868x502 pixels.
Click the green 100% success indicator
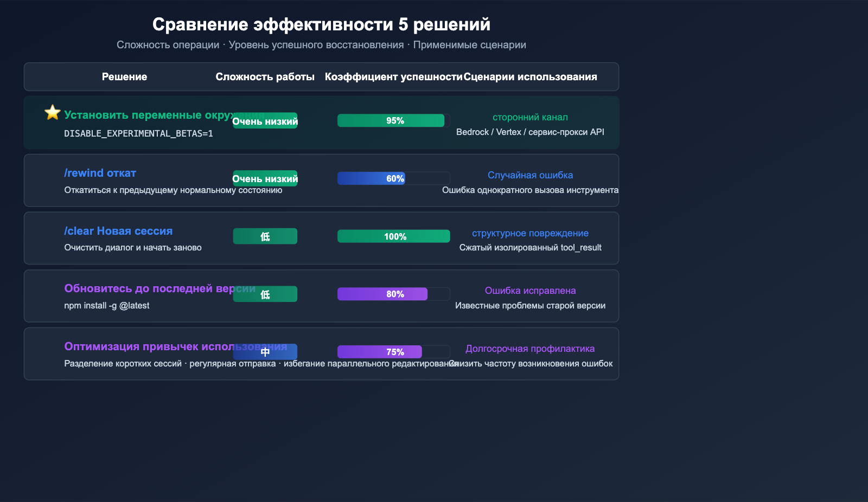click(393, 236)
